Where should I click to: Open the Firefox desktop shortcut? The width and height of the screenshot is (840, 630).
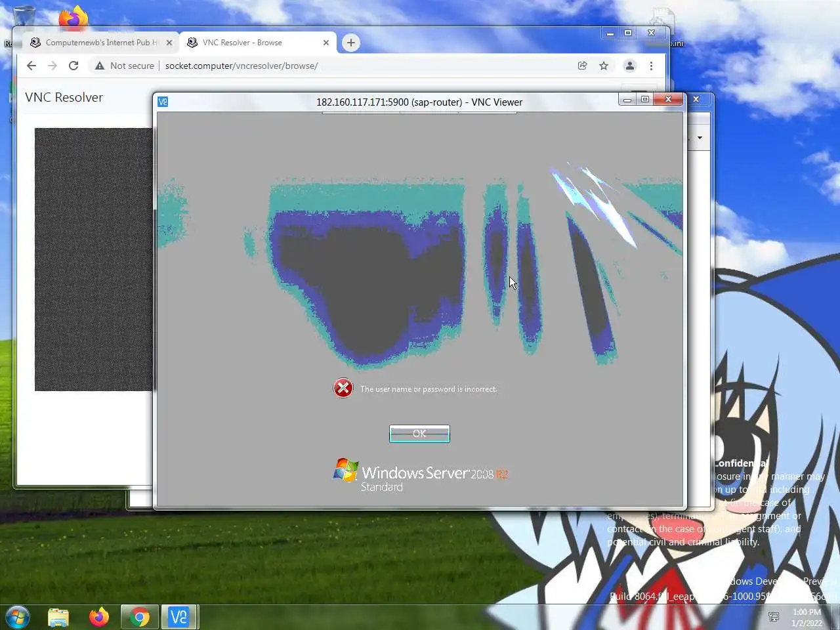[x=73, y=17]
